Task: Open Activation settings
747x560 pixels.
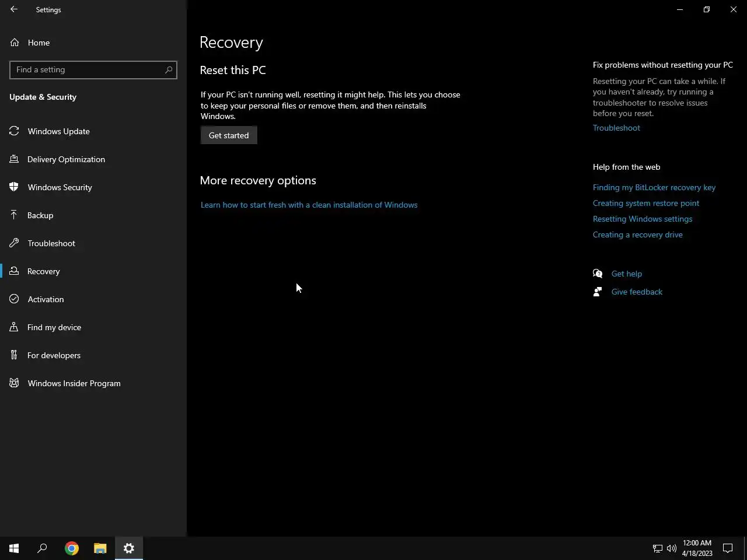Action: [x=93, y=299]
